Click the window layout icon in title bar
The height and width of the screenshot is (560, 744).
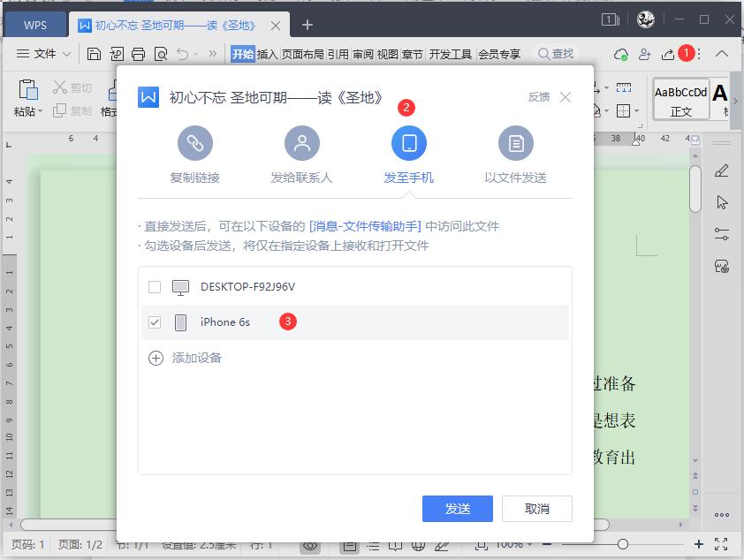(611, 19)
